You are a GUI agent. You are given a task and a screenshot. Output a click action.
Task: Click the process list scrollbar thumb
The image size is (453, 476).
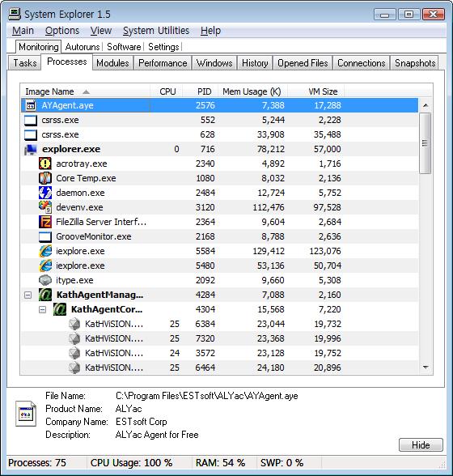425,143
